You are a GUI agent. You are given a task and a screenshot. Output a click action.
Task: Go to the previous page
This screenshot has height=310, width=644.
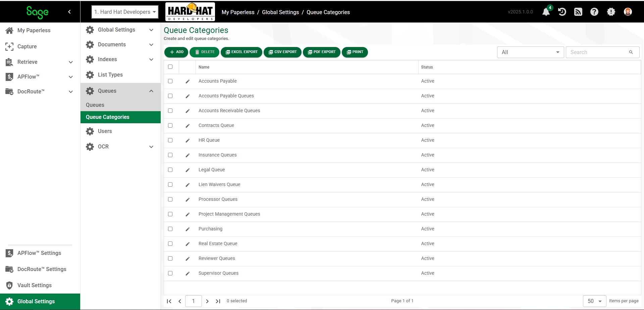click(x=180, y=301)
